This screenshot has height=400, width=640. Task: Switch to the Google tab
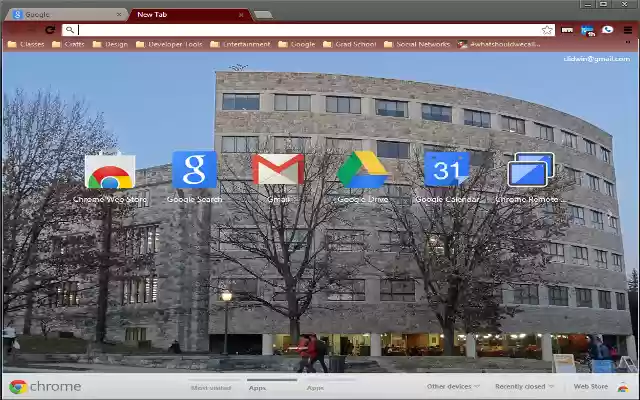tap(65, 15)
